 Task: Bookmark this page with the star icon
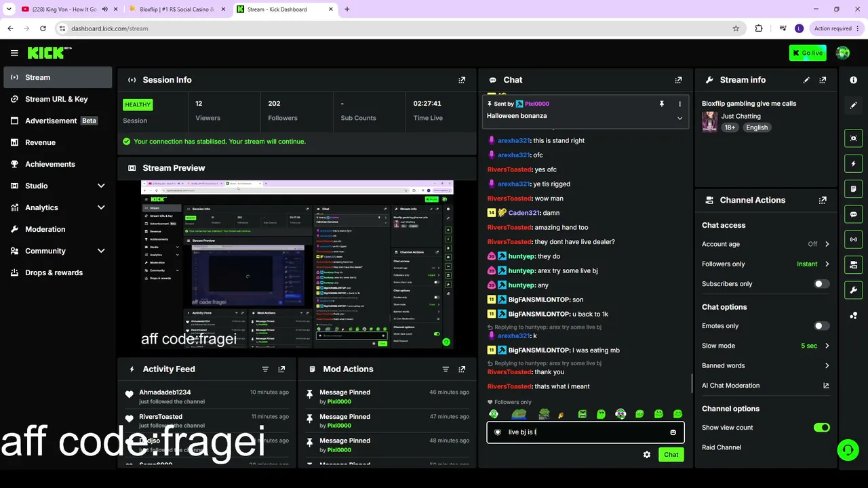736,28
